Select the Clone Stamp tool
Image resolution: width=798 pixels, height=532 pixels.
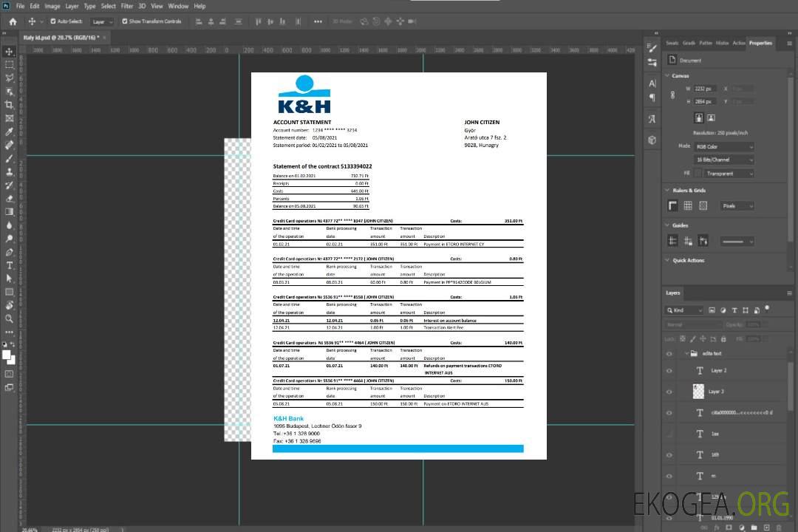(9, 172)
